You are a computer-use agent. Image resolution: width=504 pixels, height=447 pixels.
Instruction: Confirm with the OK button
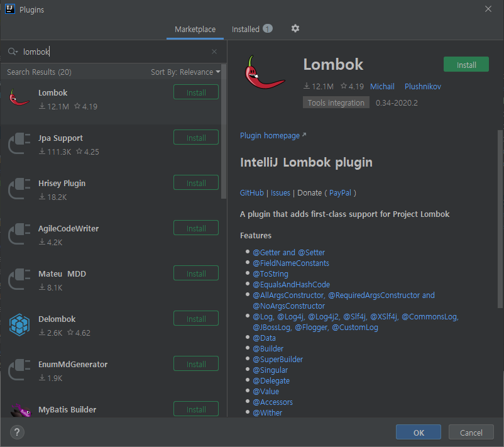pyautogui.click(x=419, y=433)
